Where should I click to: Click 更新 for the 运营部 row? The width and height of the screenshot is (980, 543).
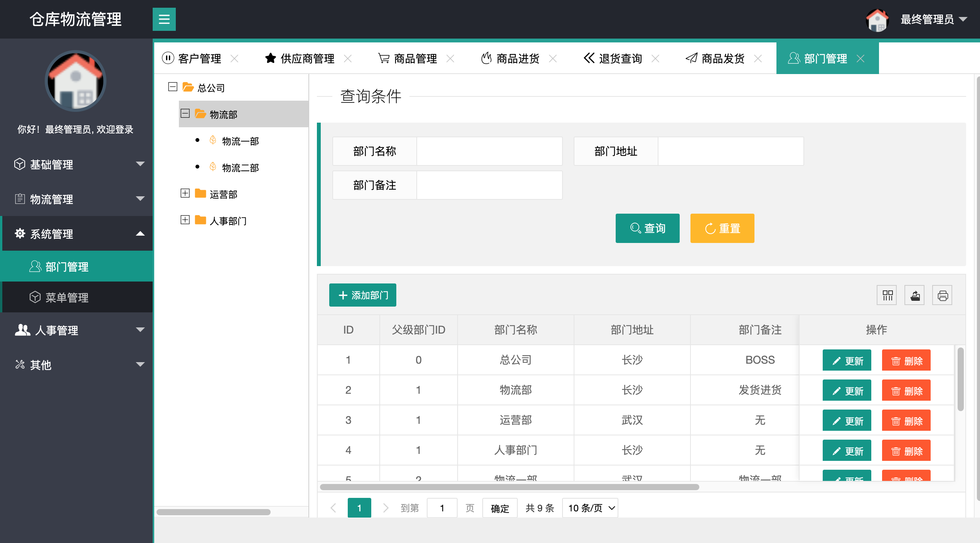click(x=847, y=420)
